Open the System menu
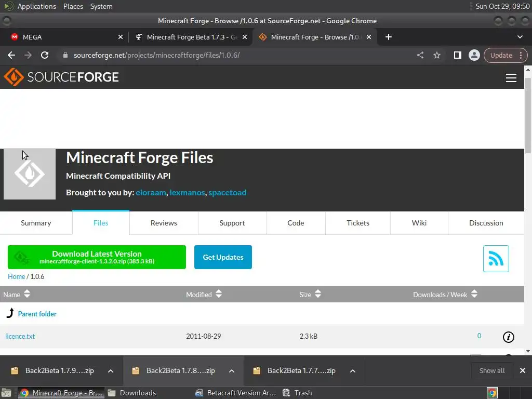 pos(101,6)
